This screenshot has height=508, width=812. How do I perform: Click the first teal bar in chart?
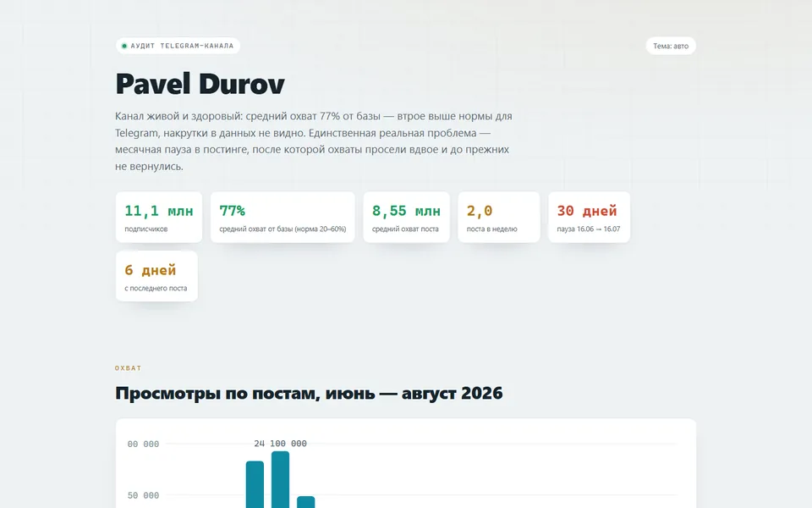(x=255, y=484)
